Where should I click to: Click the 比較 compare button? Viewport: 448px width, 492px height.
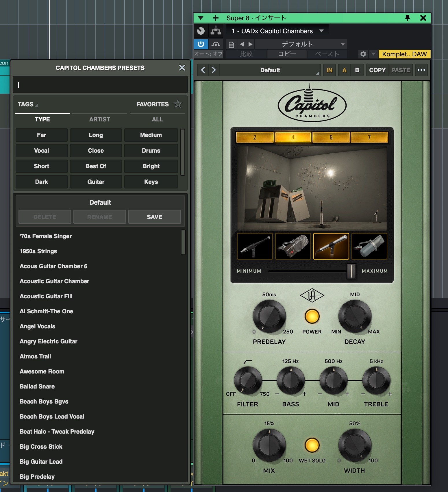click(x=246, y=54)
